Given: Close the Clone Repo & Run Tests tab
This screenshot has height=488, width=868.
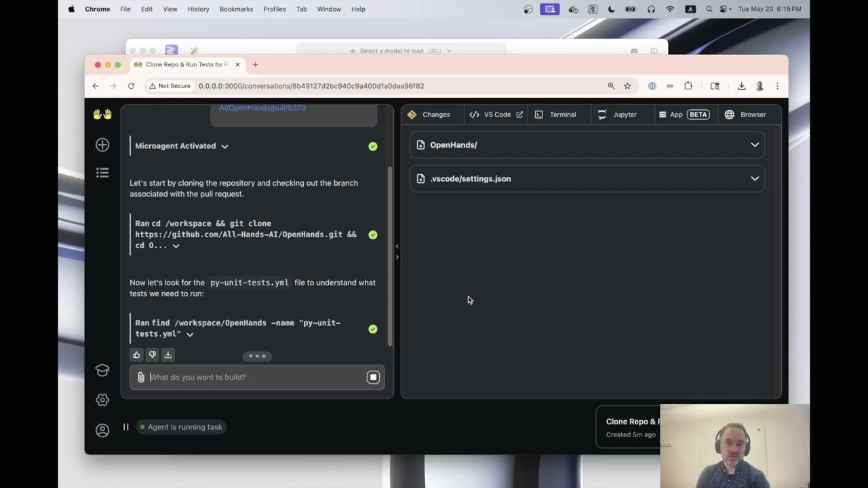Looking at the screenshot, I should click(237, 64).
